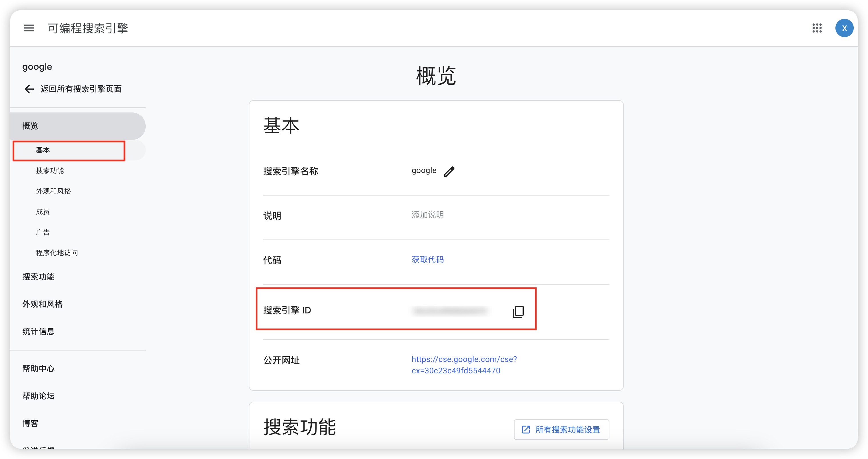Click 添加说明 description field
This screenshot has height=459, width=868.
(x=427, y=215)
